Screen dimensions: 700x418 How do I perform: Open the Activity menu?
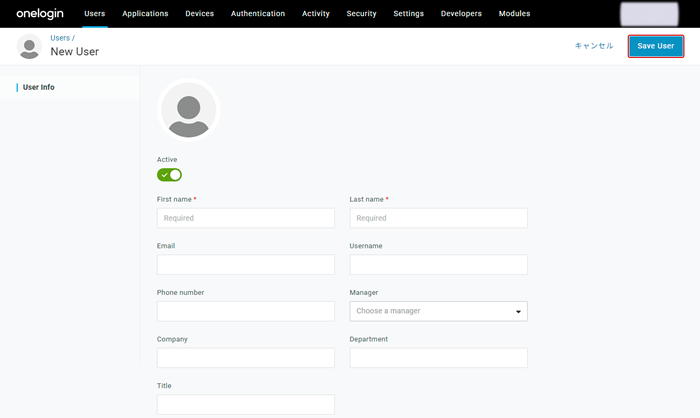(316, 14)
